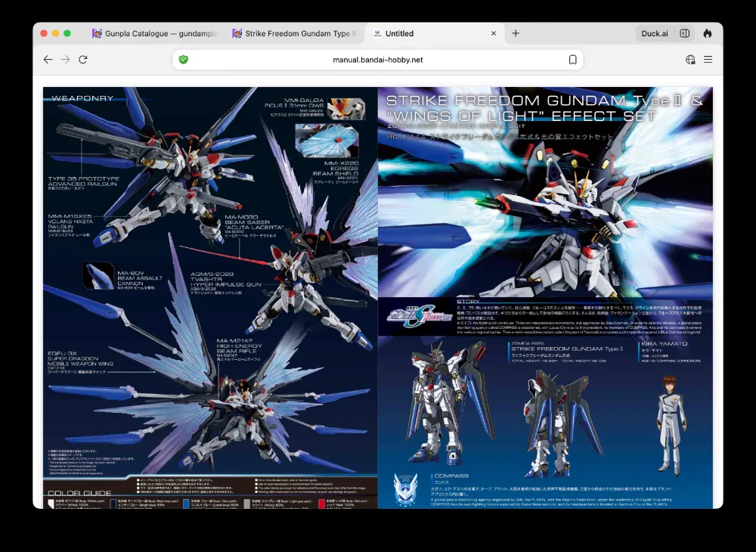Reload the current page

click(x=83, y=60)
